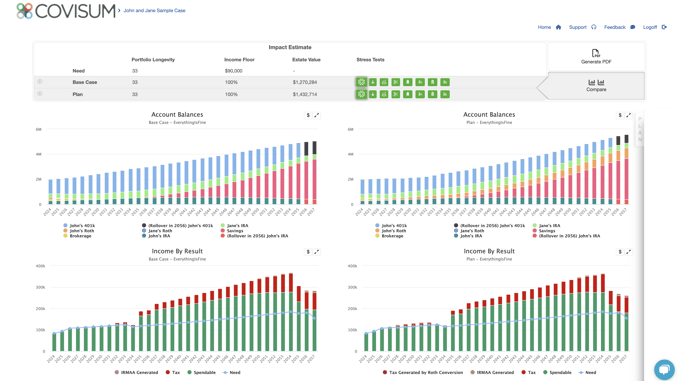This screenshot has width=678, height=381.
Task: Click the IRMAA Generated color dot in Base Case legend
Action: [117, 372]
